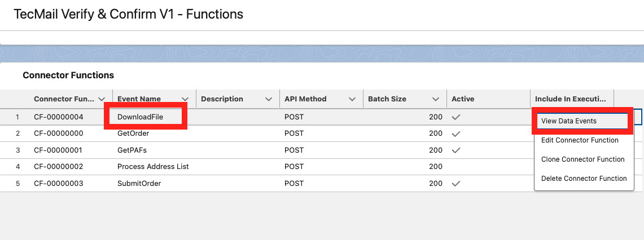This screenshot has width=644, height=240.
Task: Sort by Active column header
Action: click(463, 99)
